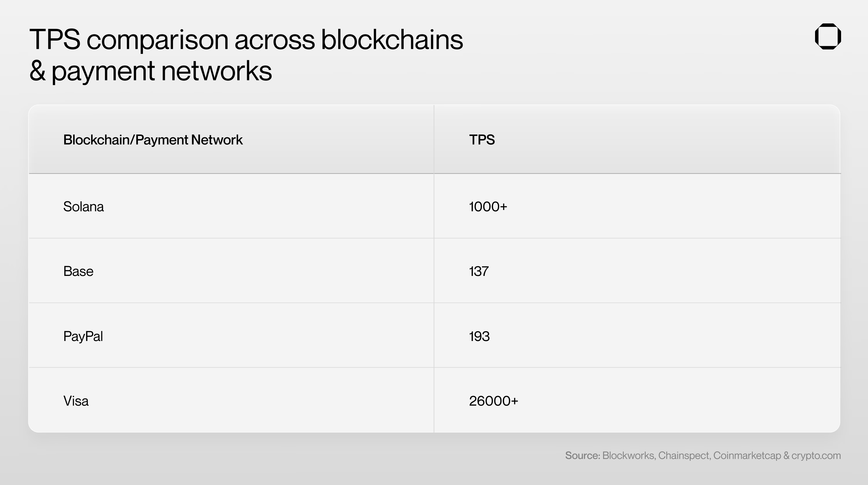Select the TPS column header
Image resolution: width=868 pixels, height=485 pixels.
[x=482, y=140]
